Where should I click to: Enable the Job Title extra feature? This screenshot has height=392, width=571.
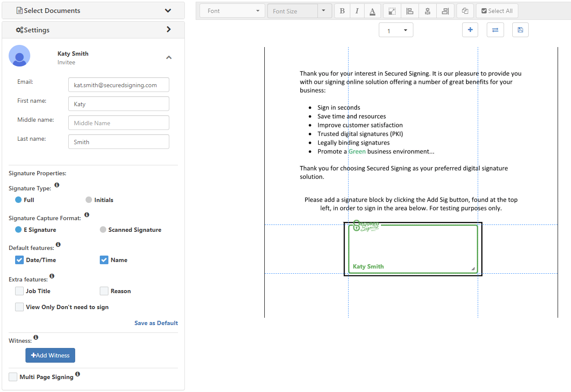(x=19, y=291)
